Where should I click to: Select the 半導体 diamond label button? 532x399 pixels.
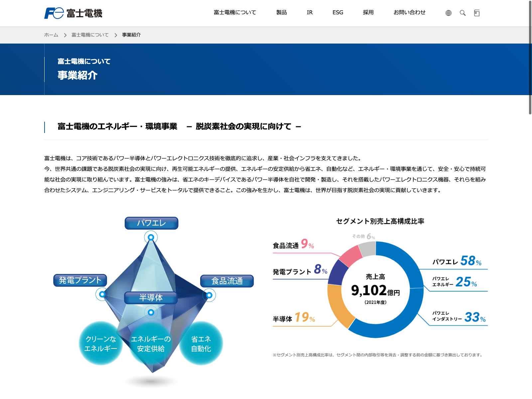(x=151, y=298)
